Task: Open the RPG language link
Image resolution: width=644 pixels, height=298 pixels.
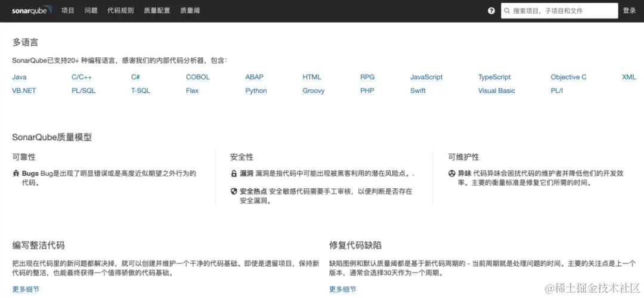Action: pos(367,77)
